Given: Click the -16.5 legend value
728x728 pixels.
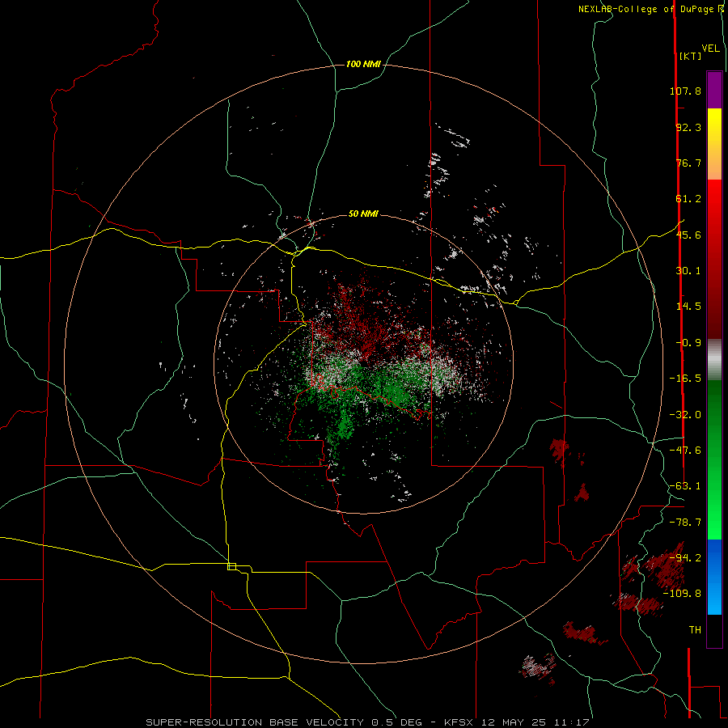Looking at the screenshot, I should (x=685, y=379).
